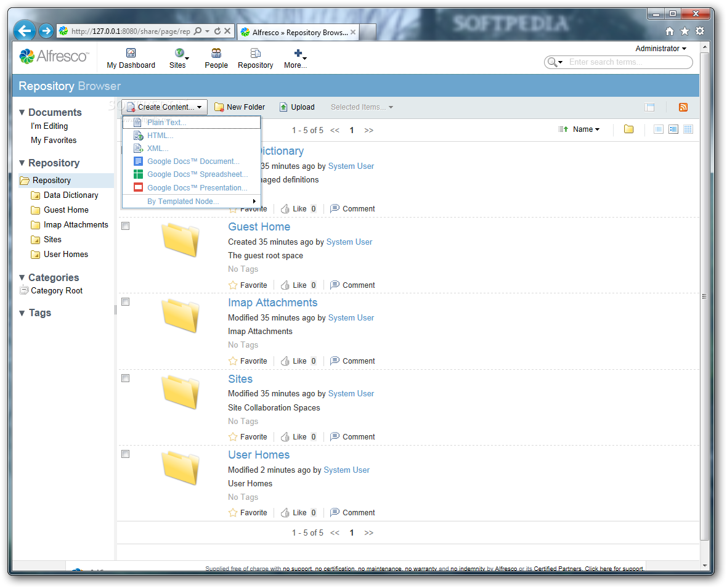Image resolution: width=727 pixels, height=588 pixels.
Task: Select Data Dictionary in the tree
Action: [71, 195]
